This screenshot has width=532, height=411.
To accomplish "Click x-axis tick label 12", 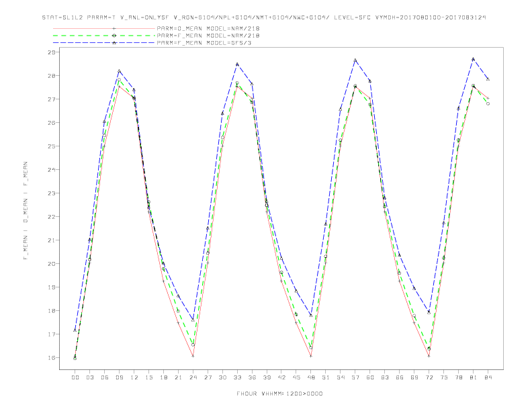I will coord(134,377).
